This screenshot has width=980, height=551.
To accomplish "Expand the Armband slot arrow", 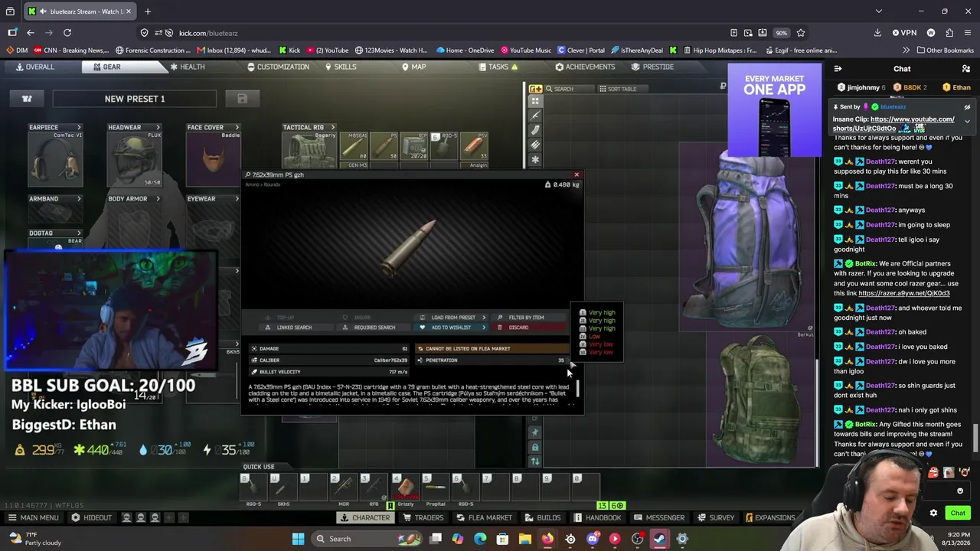I will (78, 199).
